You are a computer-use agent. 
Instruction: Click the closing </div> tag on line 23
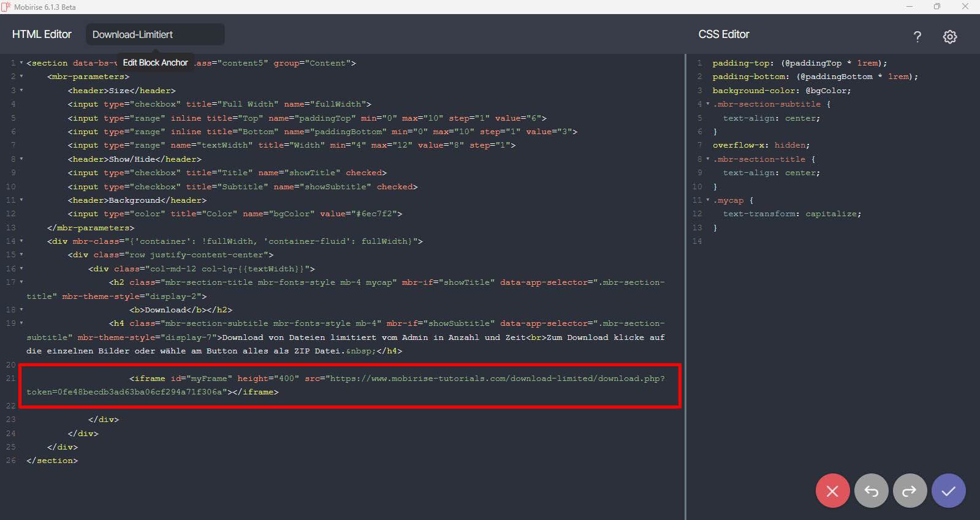tap(104, 420)
